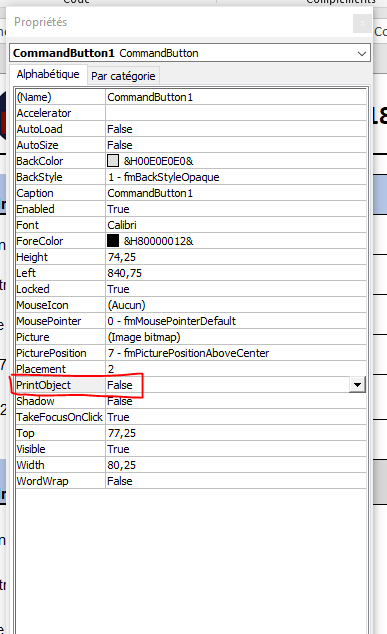This screenshot has width=387, height=634.
Task: Select the PicturePosition property name
Action: [x=51, y=353]
